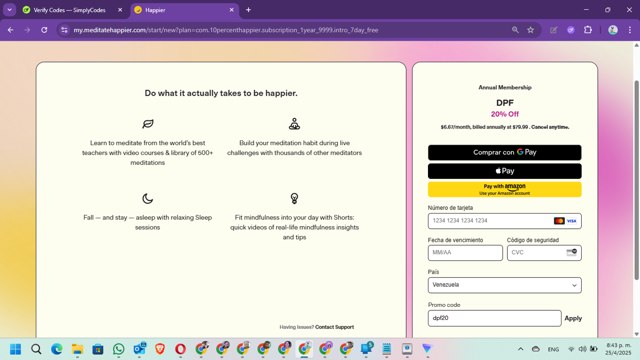Open Microsoft Store from taskbar
Viewport: 640px width, 360px height.
pos(98,349)
